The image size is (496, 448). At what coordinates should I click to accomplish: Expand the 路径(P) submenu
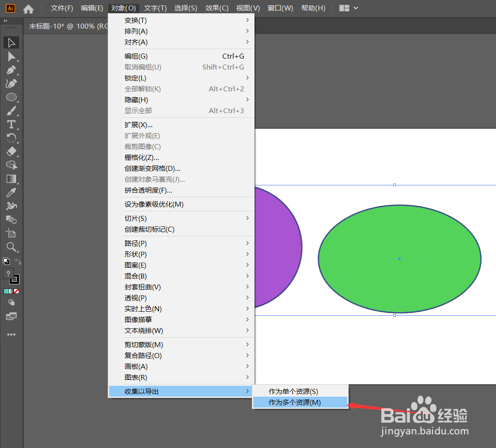pyautogui.click(x=181, y=243)
